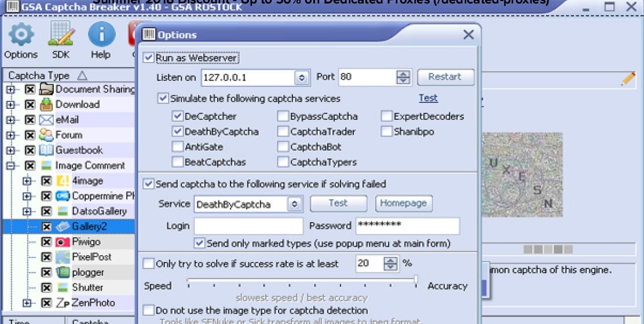Click the Test link for simulated services
Image resolution: width=644 pixels, height=324 pixels.
(428, 98)
